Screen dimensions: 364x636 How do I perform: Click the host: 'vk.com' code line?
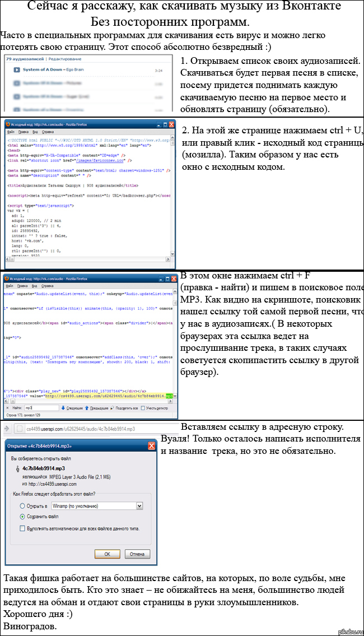click(27, 240)
